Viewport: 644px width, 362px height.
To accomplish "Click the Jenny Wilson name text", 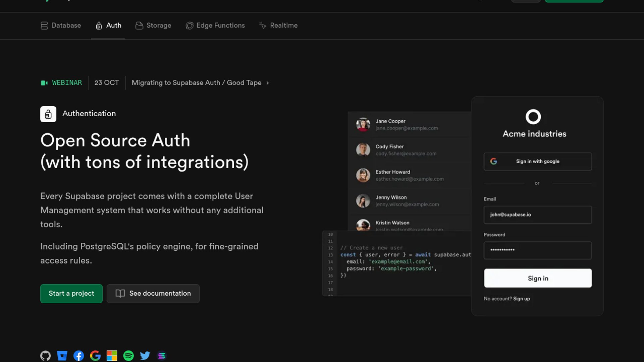I will pos(391,197).
